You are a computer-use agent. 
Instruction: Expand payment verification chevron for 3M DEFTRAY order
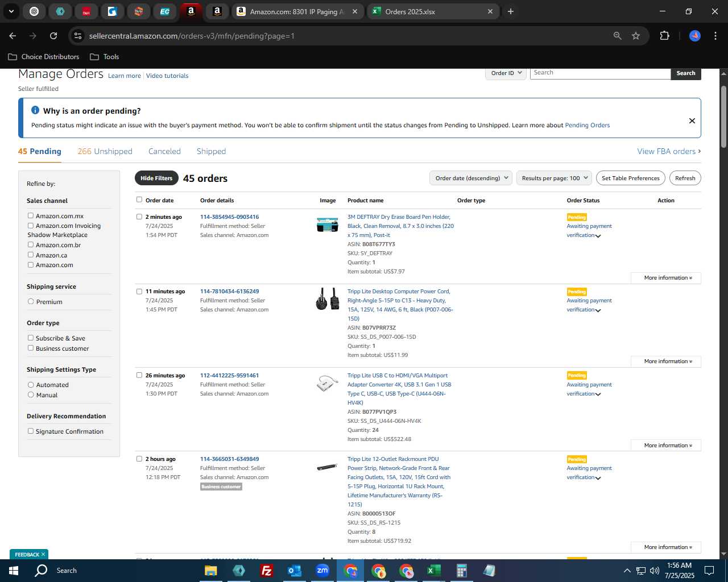coord(598,236)
